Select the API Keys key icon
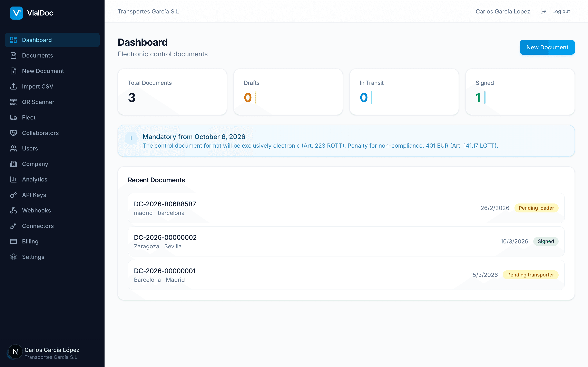This screenshot has width=588, height=367. click(13, 195)
